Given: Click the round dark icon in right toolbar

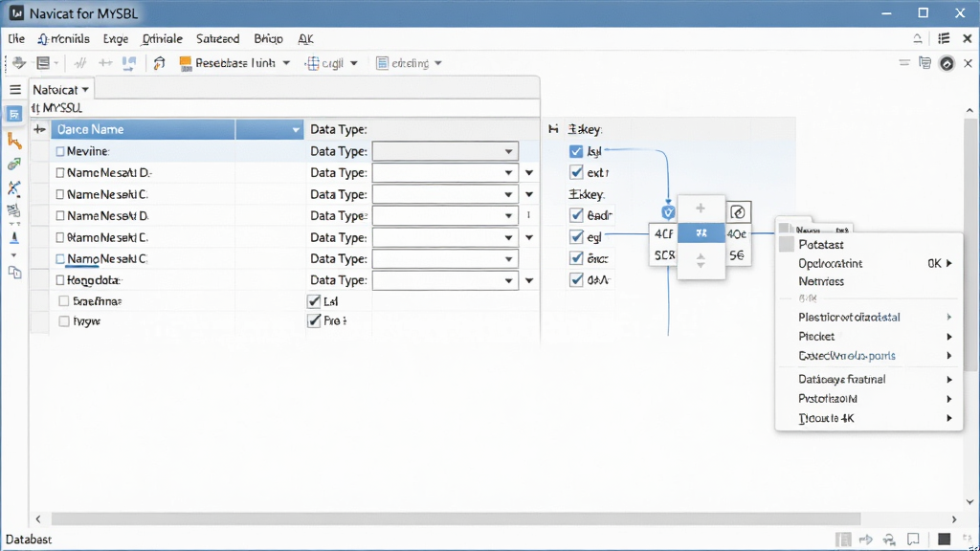Looking at the screenshot, I should click(x=947, y=63).
